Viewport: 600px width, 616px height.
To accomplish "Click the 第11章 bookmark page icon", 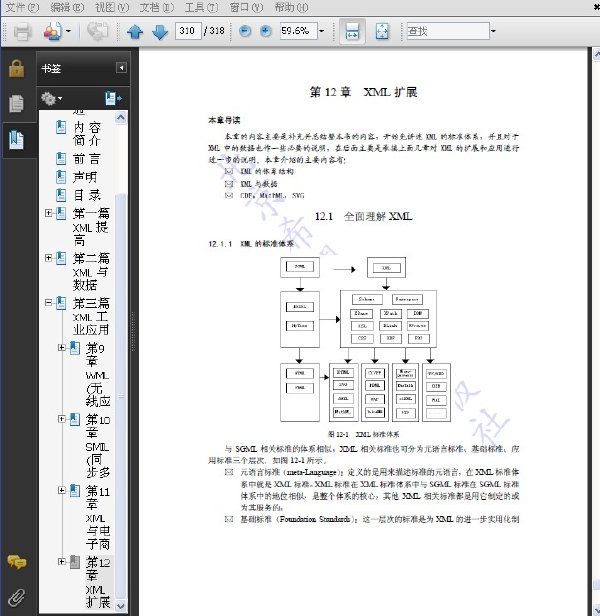I will pyautogui.click(x=75, y=491).
